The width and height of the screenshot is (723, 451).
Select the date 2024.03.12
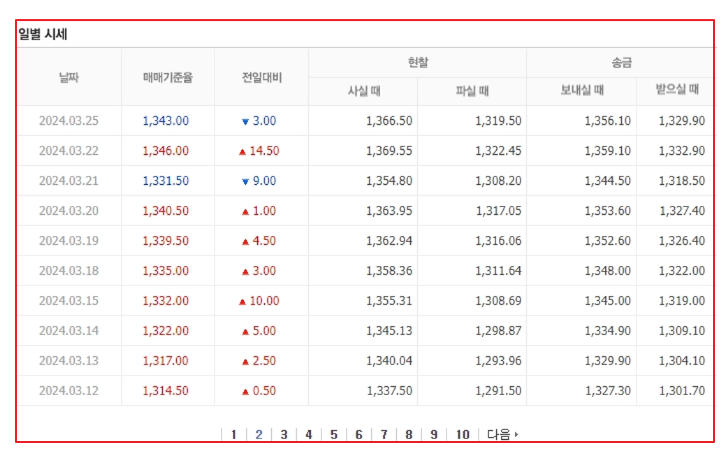(69, 391)
